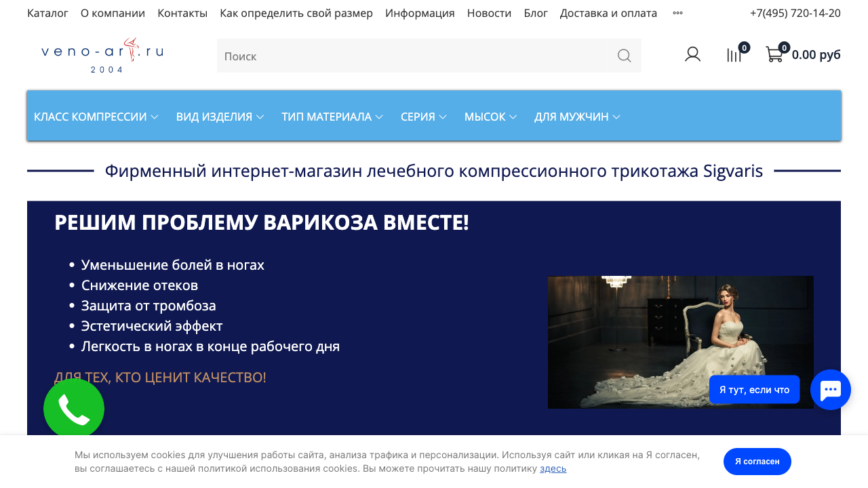Open the product comparison icon
Screen dimensions: 868x488
coord(734,55)
